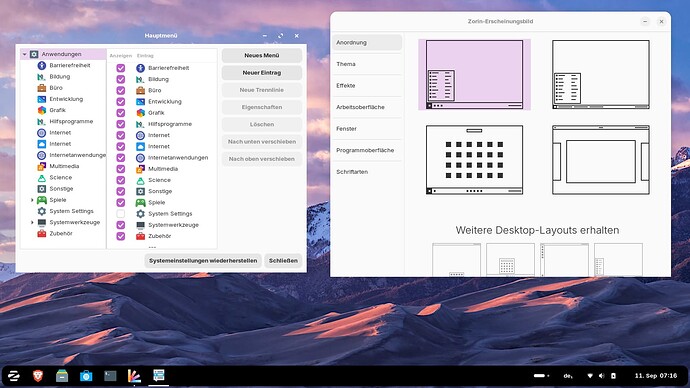This screenshot has height=388, width=690.
Task: Uncheck the Barrierefreiheit show checkbox
Action: click(x=121, y=68)
